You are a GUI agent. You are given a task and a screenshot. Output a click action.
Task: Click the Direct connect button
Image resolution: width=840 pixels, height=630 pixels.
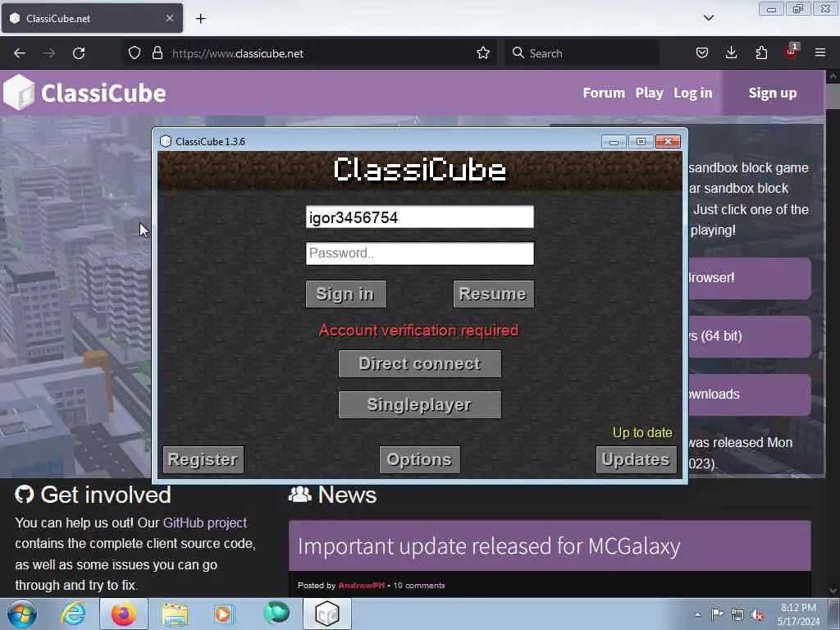419,363
